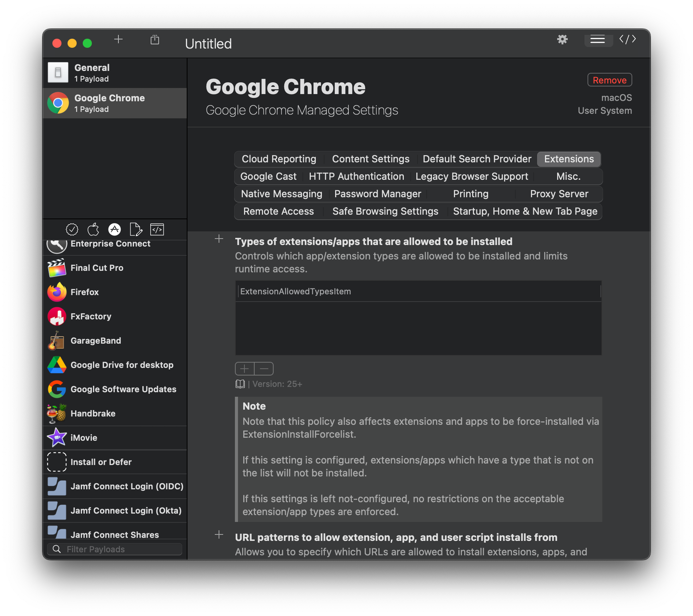Click the Firefox icon in library
The image size is (693, 616).
point(57,292)
